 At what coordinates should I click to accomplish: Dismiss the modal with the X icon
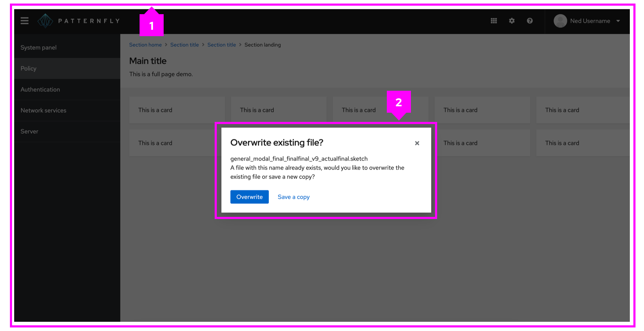pos(417,143)
